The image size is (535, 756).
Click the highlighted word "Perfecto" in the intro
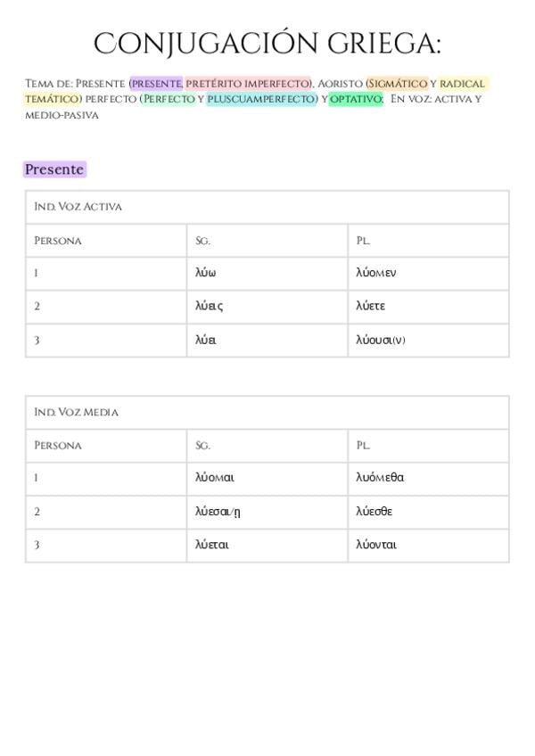(169, 99)
